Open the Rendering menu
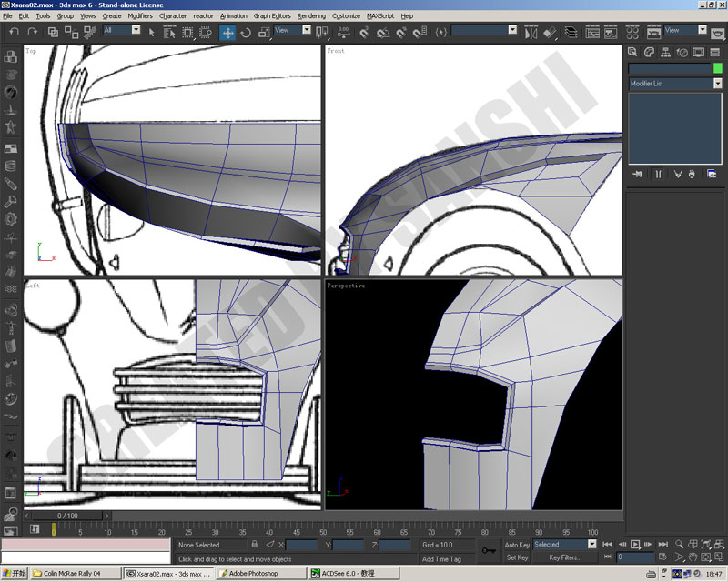Image resolution: width=728 pixels, height=582 pixels. [x=311, y=15]
